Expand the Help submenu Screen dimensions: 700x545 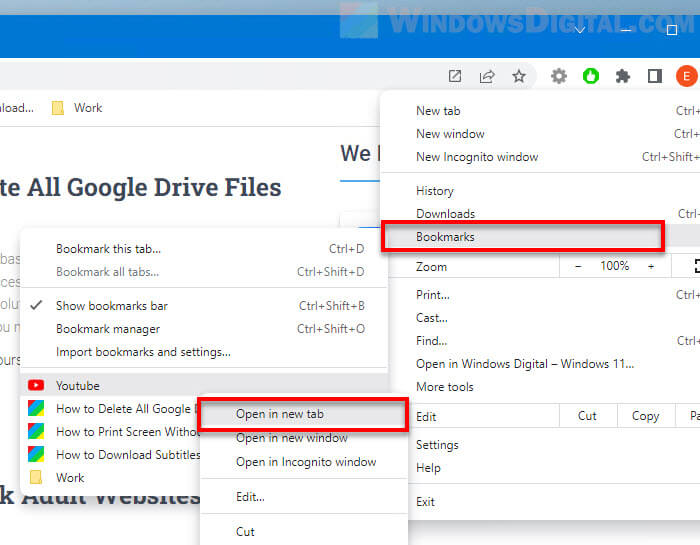[554, 468]
